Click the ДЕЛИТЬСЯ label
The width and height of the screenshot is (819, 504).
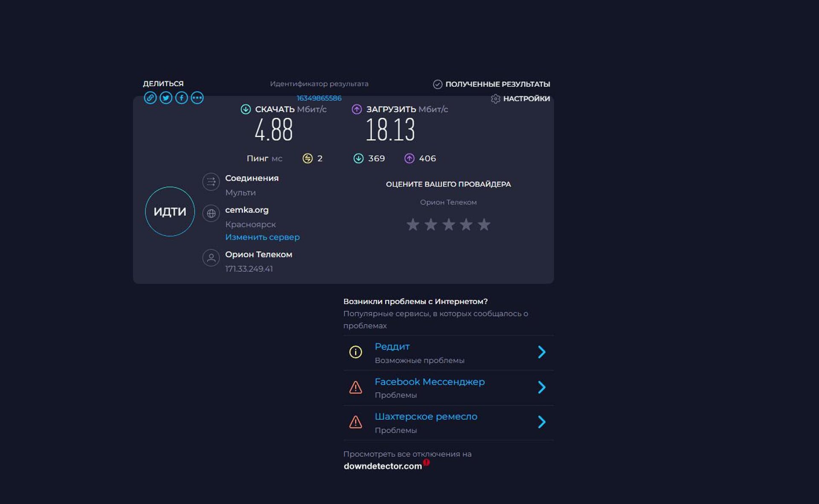point(163,84)
